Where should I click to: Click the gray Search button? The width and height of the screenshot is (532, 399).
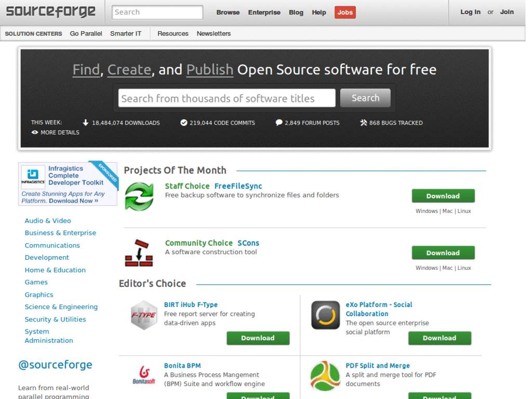click(x=365, y=98)
